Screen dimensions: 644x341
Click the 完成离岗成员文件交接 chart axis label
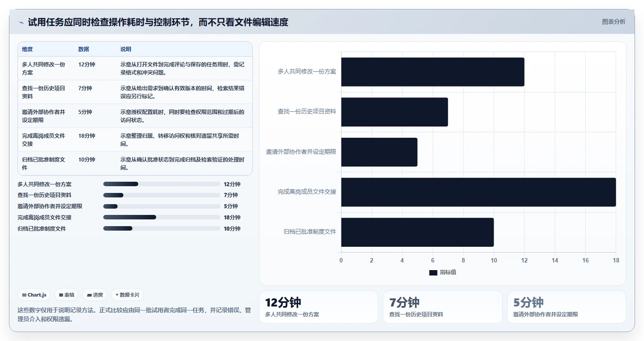307,192
